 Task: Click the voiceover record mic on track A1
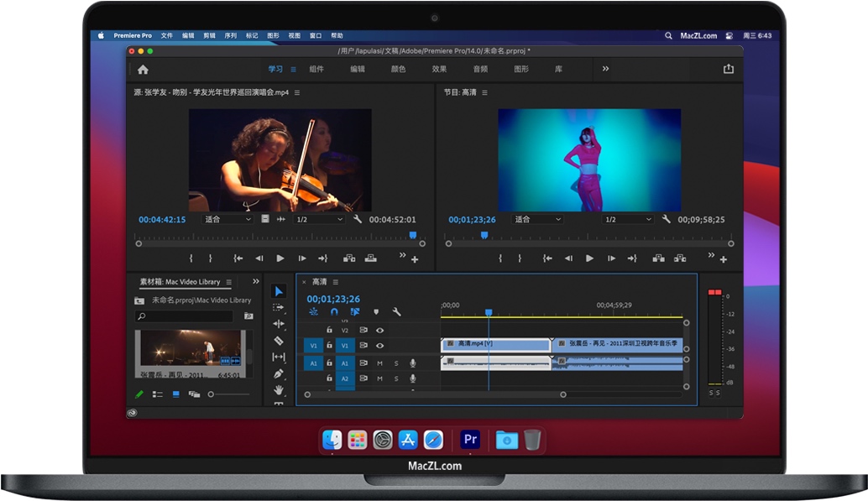(x=412, y=363)
